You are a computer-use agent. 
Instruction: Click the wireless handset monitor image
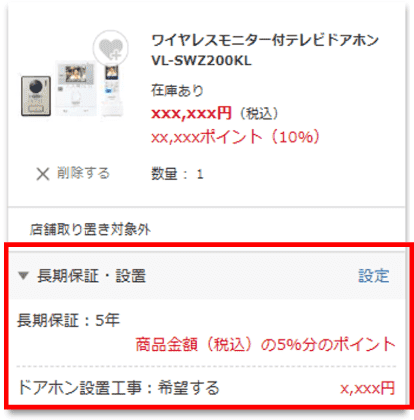point(112,90)
